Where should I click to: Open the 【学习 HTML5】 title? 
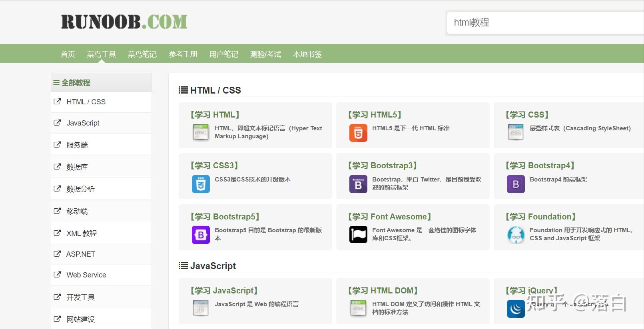tap(375, 115)
